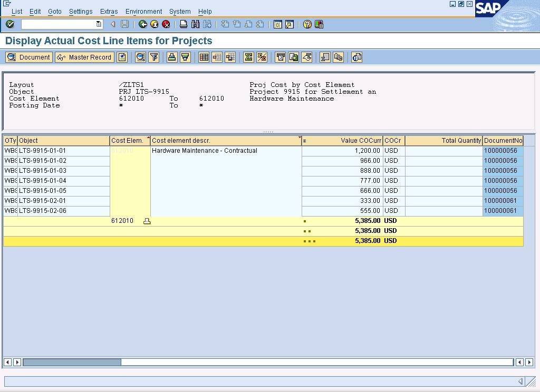Select the Value COCurr column header
The height and width of the screenshot is (392, 540).
click(342, 141)
